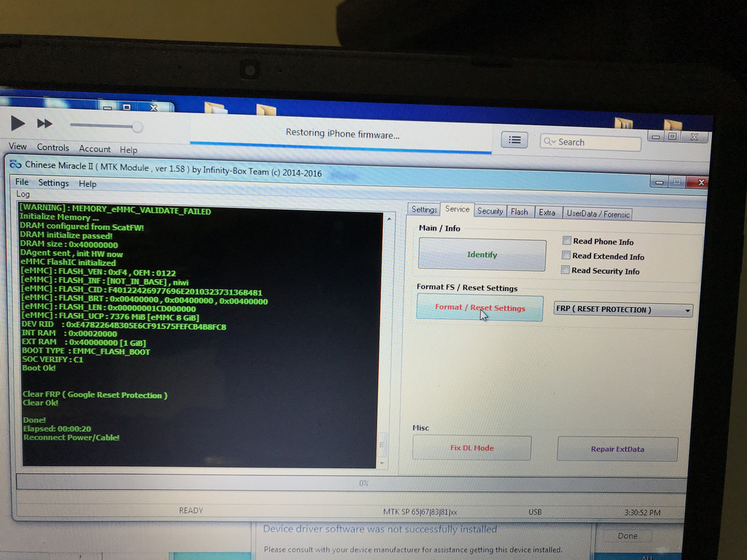Enable Read Extended Info checkbox
This screenshot has height=560, width=747.
point(566,255)
